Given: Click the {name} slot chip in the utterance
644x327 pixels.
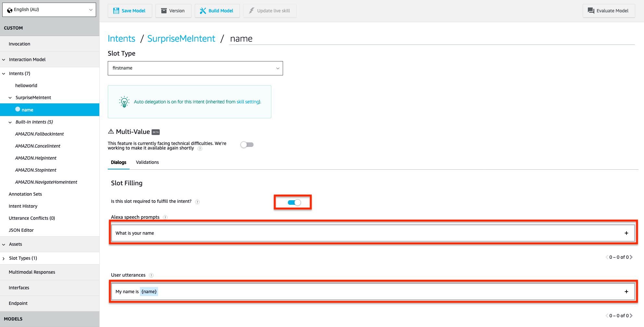Looking at the screenshot, I should click(x=149, y=292).
